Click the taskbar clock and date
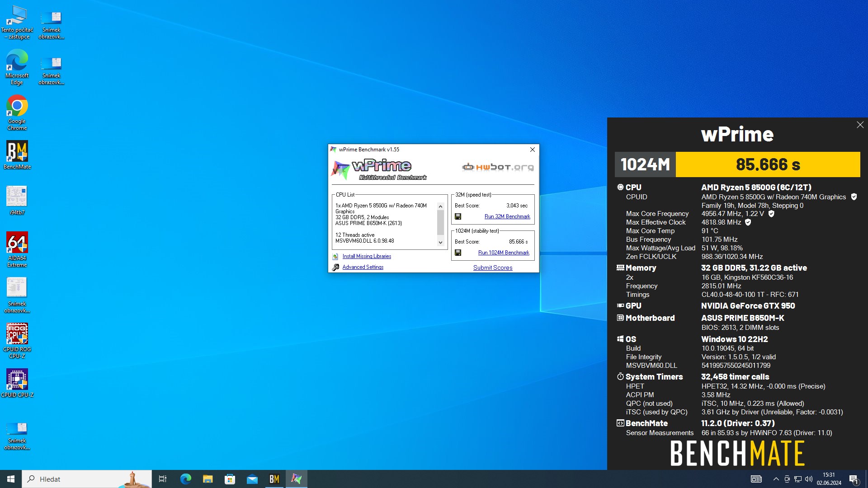Viewport: 868px width, 488px height. pos(829,479)
